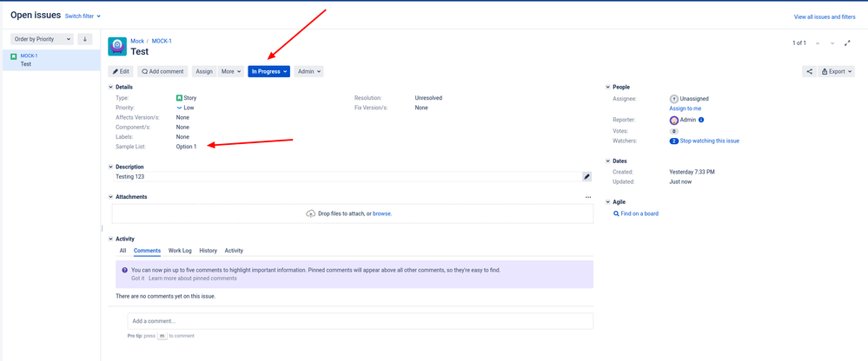Click the sort direction arrow button
Screen dimensions: 868x361
84,39
